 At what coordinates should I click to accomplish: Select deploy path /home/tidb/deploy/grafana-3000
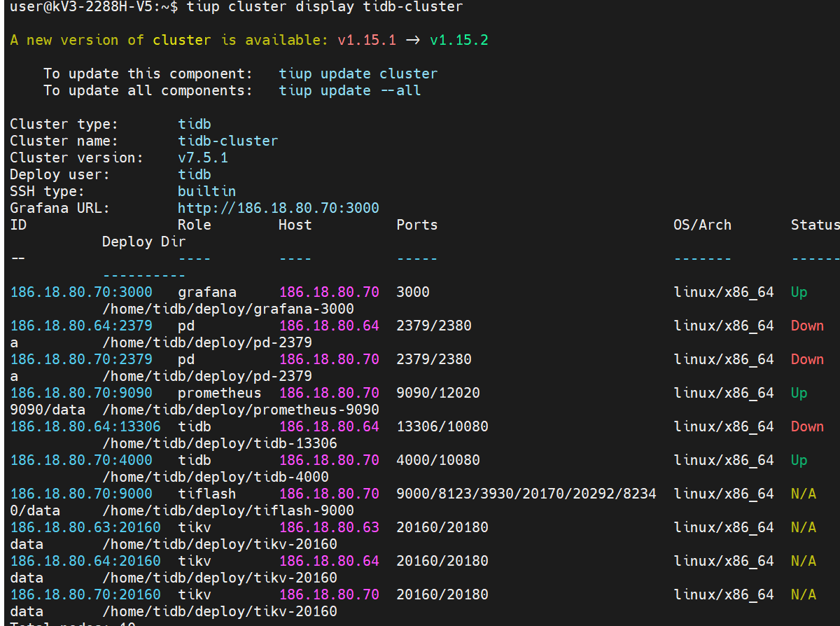pos(228,309)
